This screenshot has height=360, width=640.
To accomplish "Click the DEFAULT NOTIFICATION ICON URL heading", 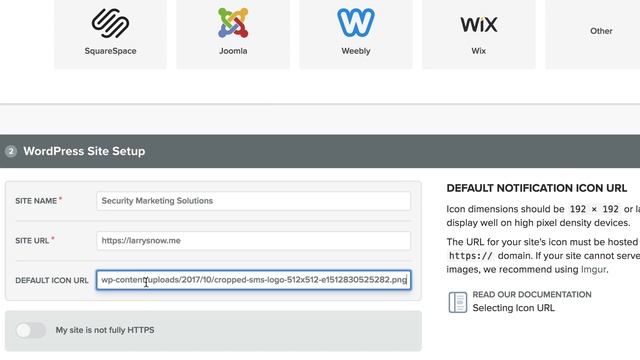I will pyautogui.click(x=537, y=188).
